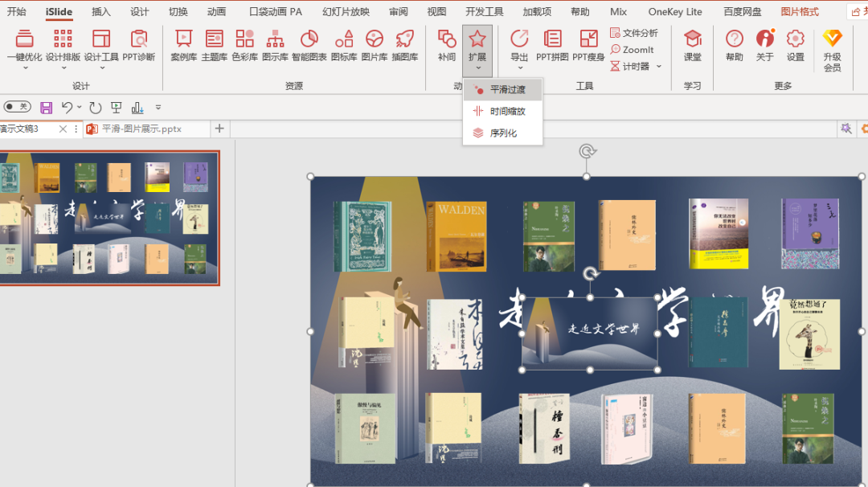Expand the 设计工具 dropdown arrow
This screenshot has width=868, height=487.
click(x=102, y=68)
